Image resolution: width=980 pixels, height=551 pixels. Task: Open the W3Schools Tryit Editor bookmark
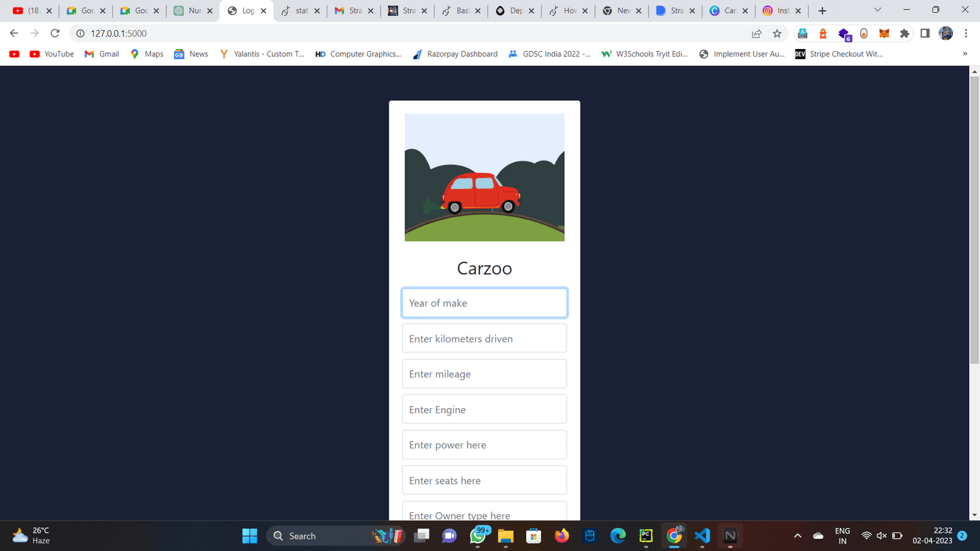(644, 54)
